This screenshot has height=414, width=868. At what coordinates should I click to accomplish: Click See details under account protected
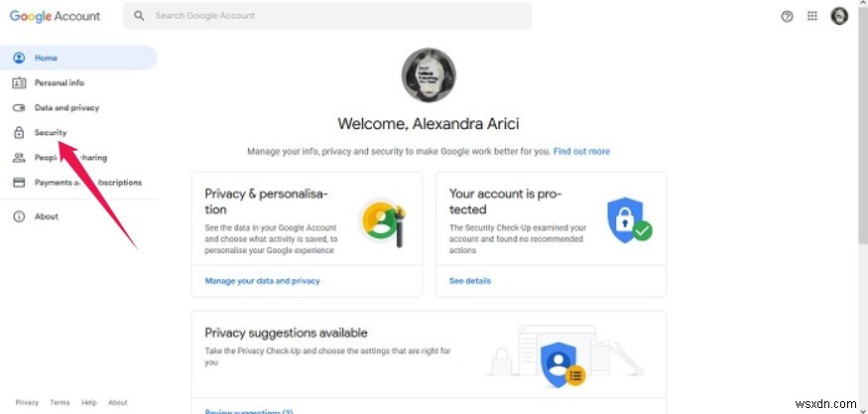point(470,281)
